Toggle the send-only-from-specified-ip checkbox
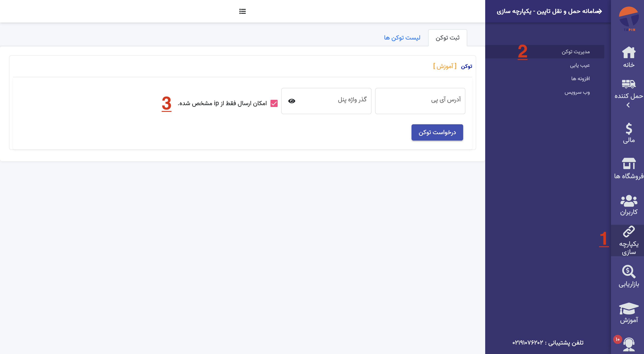Screen dimensions: 644x354 tap(274, 103)
